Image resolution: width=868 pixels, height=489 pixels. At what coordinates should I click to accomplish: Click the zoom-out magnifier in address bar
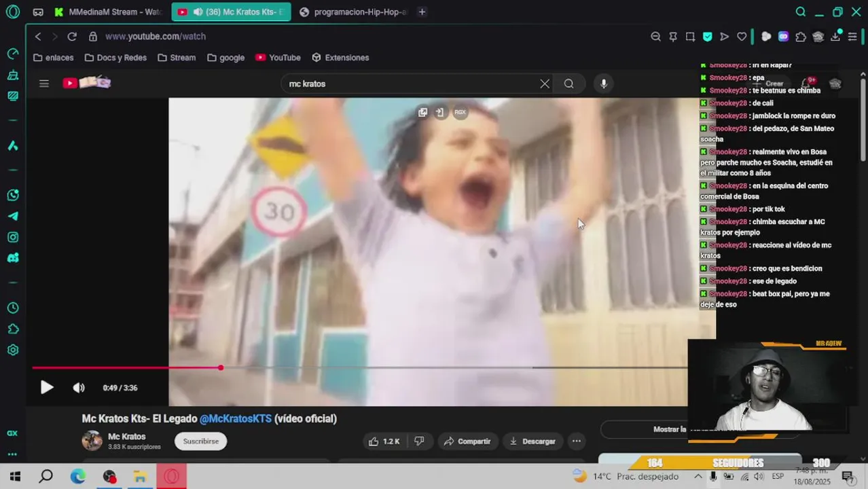[x=655, y=37]
